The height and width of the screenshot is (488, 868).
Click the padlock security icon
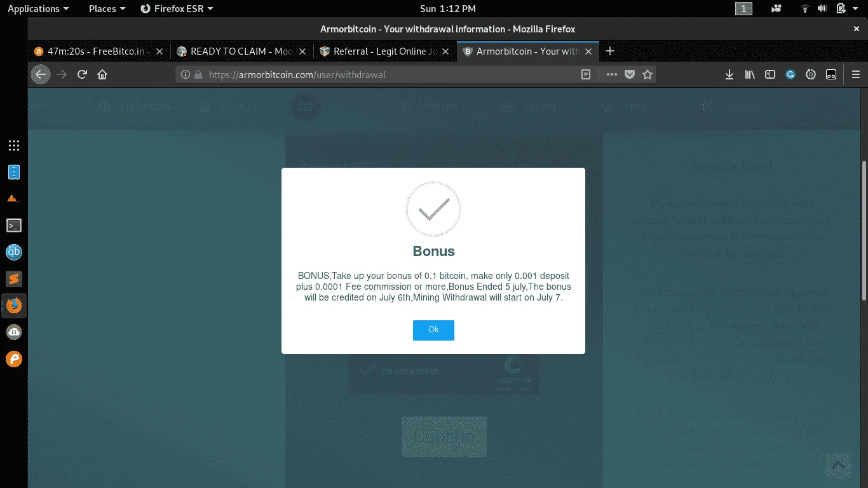pos(198,74)
